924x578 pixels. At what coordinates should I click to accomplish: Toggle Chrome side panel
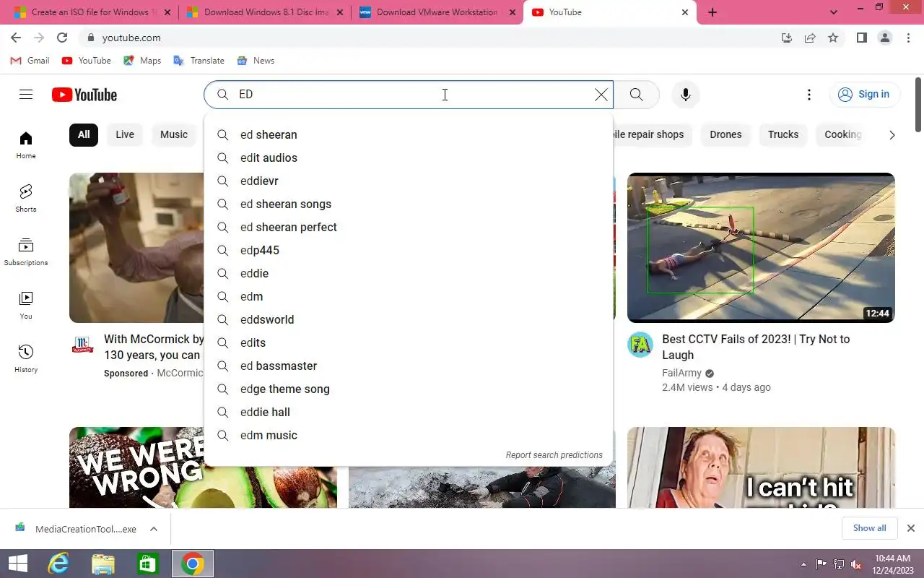[x=862, y=38]
